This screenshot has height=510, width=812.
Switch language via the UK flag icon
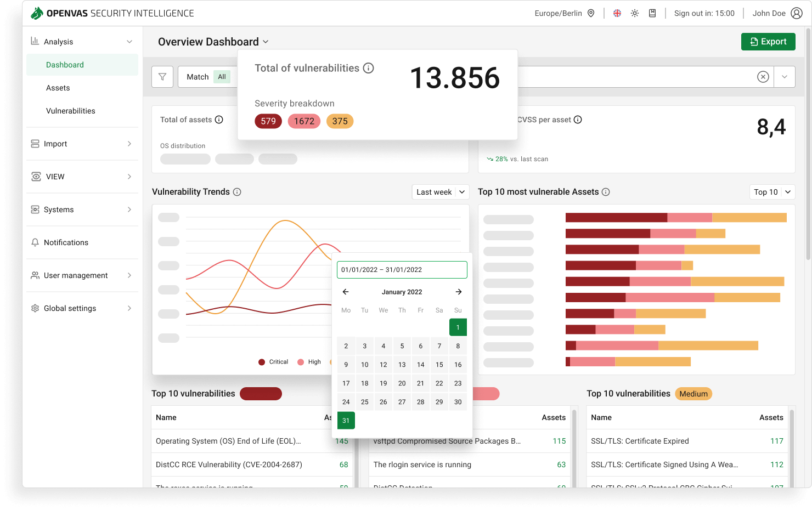617,13
